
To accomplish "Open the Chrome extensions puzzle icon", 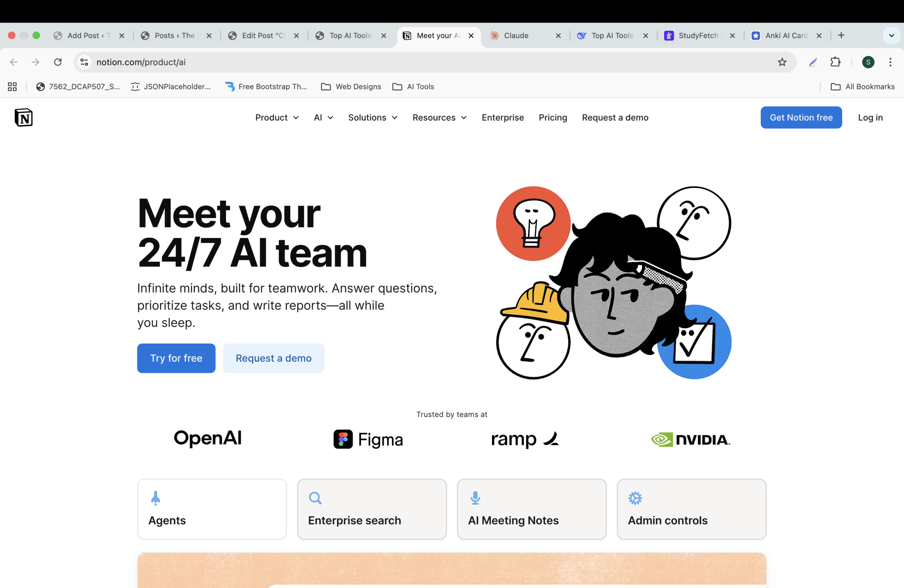I will (x=835, y=62).
